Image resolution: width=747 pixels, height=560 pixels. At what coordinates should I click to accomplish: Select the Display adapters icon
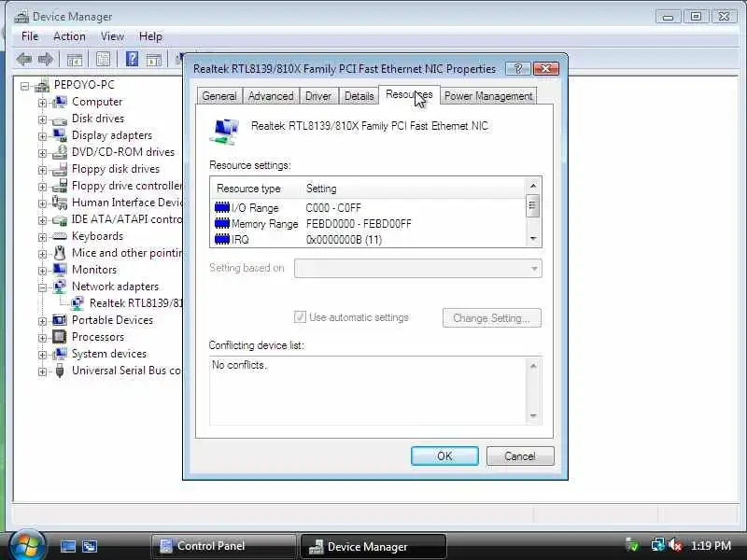(60, 135)
